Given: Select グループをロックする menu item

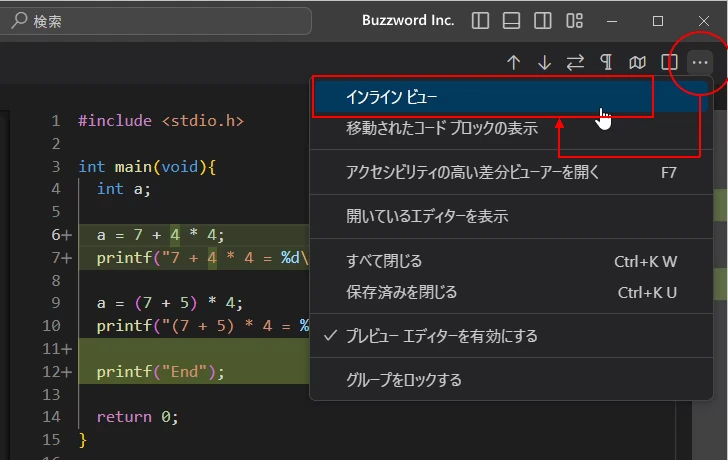Looking at the screenshot, I should (511, 380).
